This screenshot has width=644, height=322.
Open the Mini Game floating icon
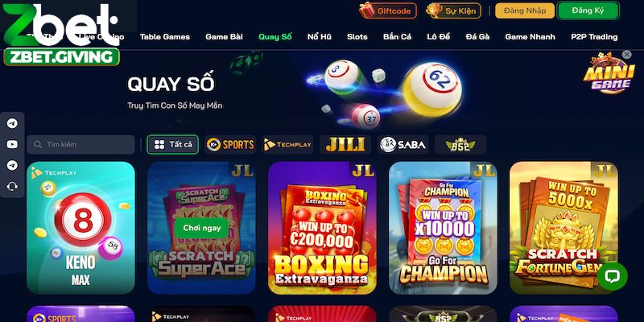tap(609, 73)
